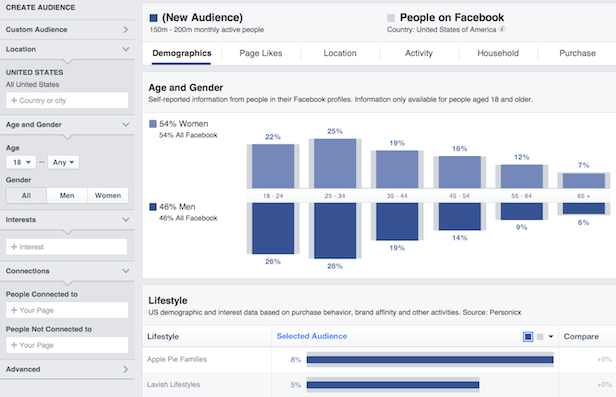This screenshot has height=397, width=616.
Task: Click the UNITED STATES location label
Action: 35,73
